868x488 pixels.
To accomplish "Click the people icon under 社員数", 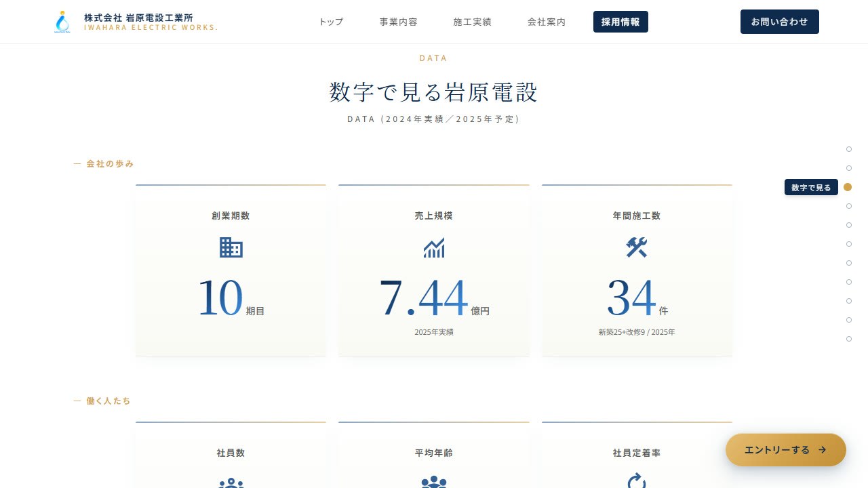I will [231, 483].
